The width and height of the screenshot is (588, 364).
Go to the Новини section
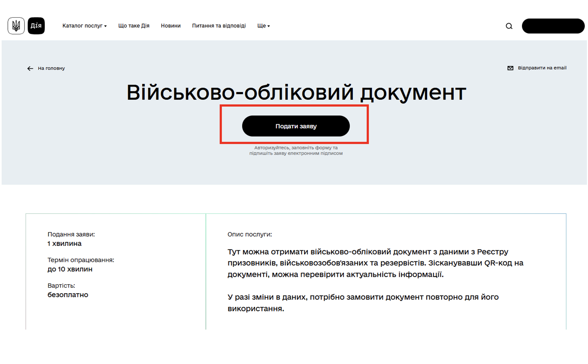(x=170, y=26)
